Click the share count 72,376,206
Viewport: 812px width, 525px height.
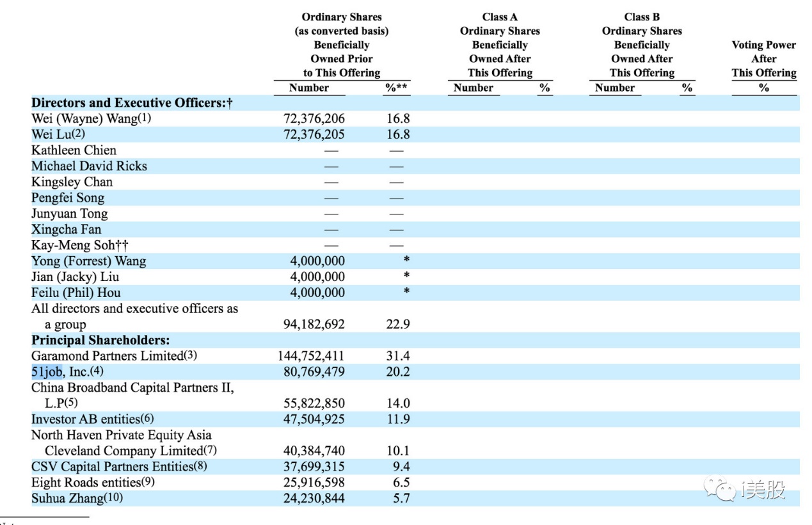314,118
